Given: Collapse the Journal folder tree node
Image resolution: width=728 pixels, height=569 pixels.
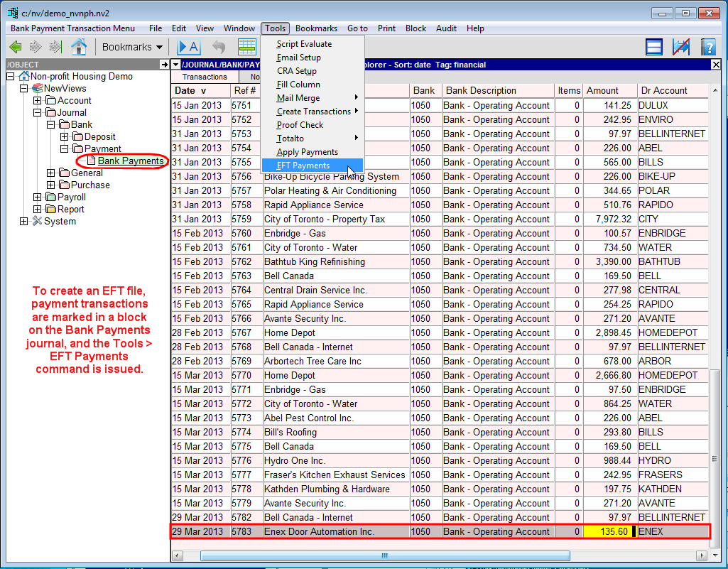Looking at the screenshot, I should (x=38, y=113).
